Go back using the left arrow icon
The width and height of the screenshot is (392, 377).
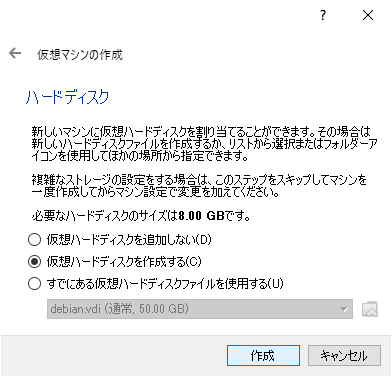click(15, 53)
